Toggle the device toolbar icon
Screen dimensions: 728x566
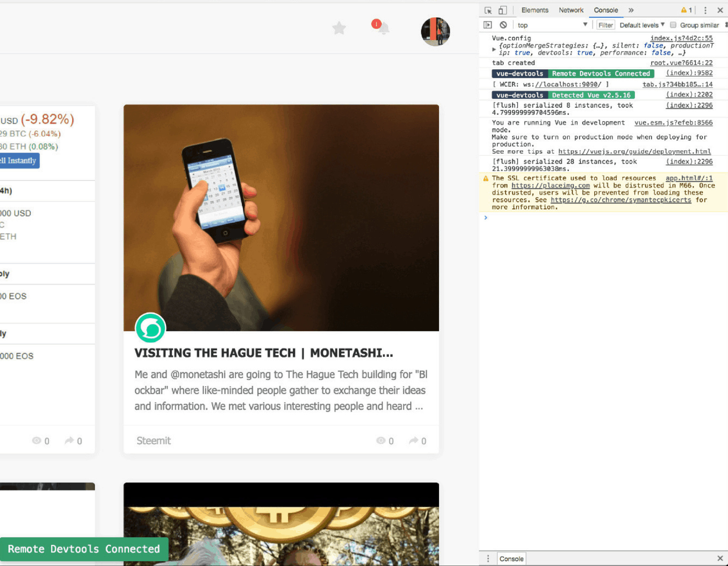[x=502, y=10]
